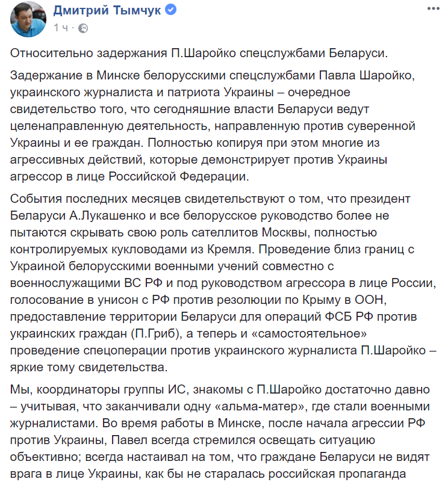Image resolution: width=448 pixels, height=482 pixels.
Task: Click the blue verified badge icon
Action: coord(171,11)
